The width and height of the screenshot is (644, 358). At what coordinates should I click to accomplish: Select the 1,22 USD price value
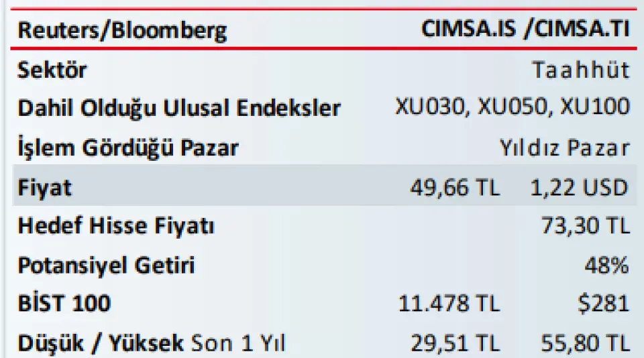click(x=579, y=188)
